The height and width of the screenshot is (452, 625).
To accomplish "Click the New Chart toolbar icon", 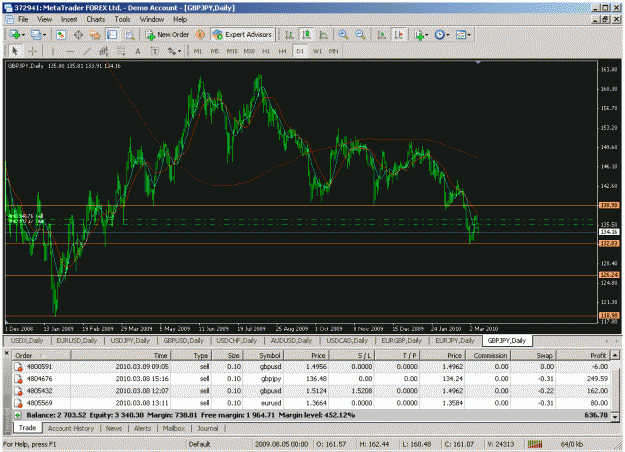I will pos(14,35).
